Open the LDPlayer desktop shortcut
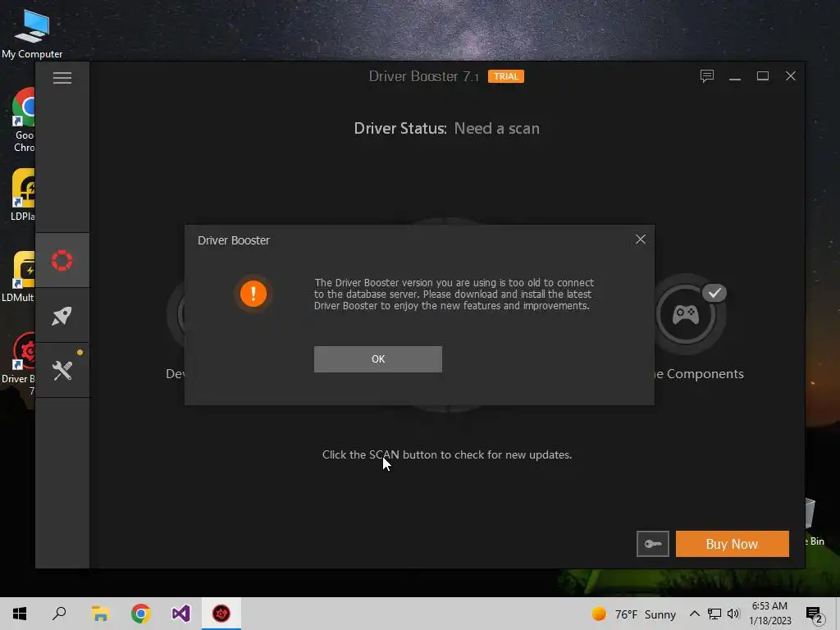Screen dimensions: 840x630 (23, 195)
